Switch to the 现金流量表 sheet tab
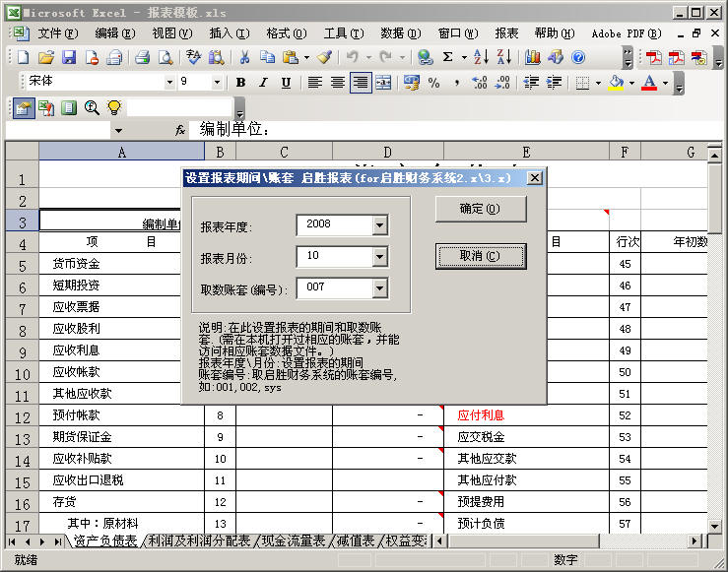The image size is (728, 572). 294,540
